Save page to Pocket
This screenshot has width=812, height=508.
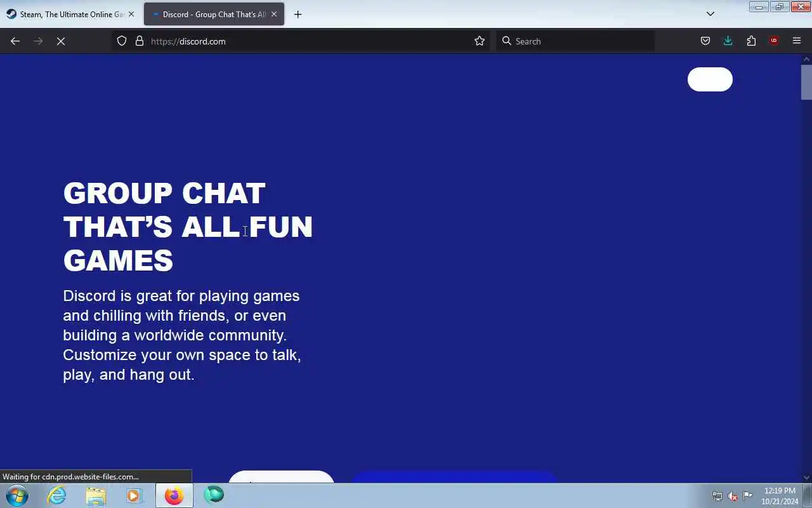[705, 41]
